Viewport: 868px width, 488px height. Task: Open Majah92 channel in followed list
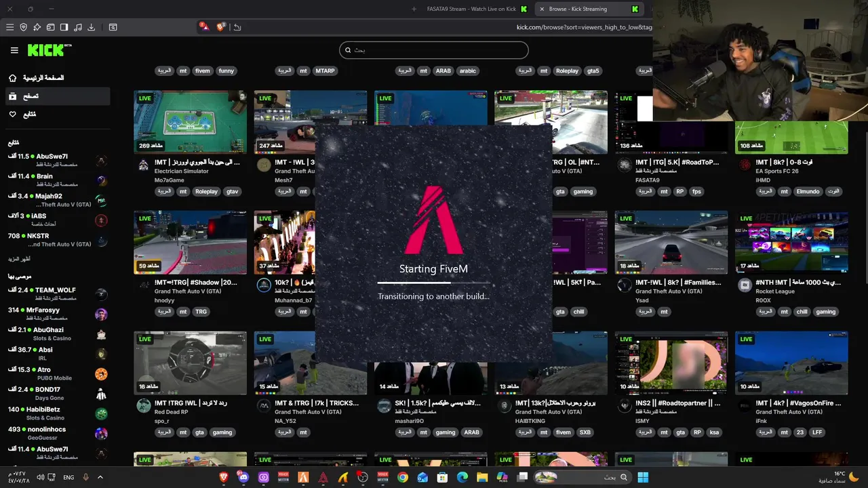point(58,200)
